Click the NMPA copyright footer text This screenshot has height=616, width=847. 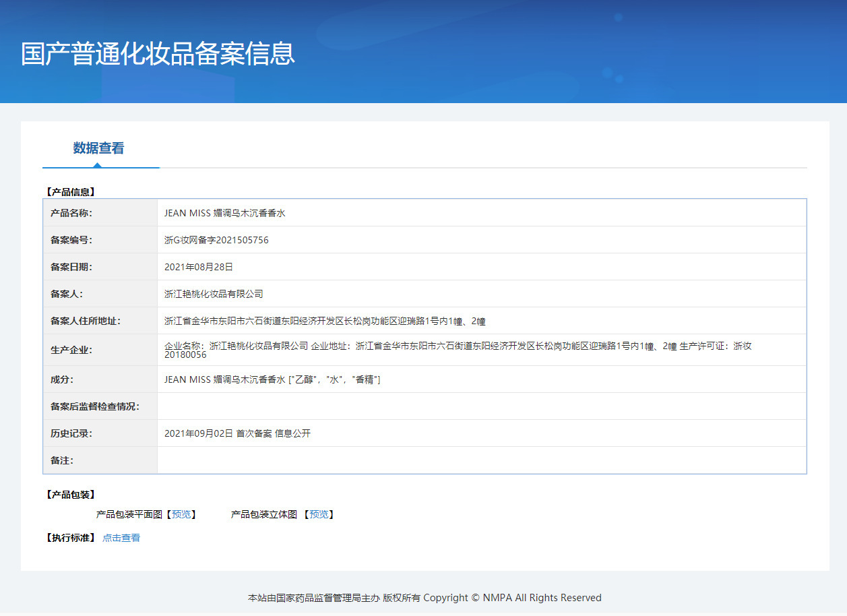tap(425, 598)
